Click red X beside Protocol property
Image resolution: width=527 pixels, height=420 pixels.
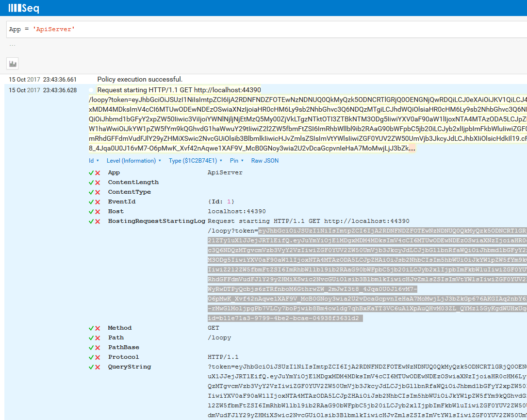tap(98, 357)
